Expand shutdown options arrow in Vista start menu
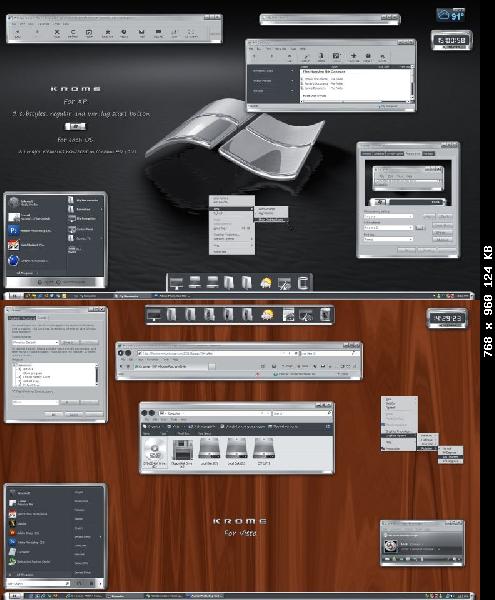This screenshot has height=600, width=495. click(101, 584)
